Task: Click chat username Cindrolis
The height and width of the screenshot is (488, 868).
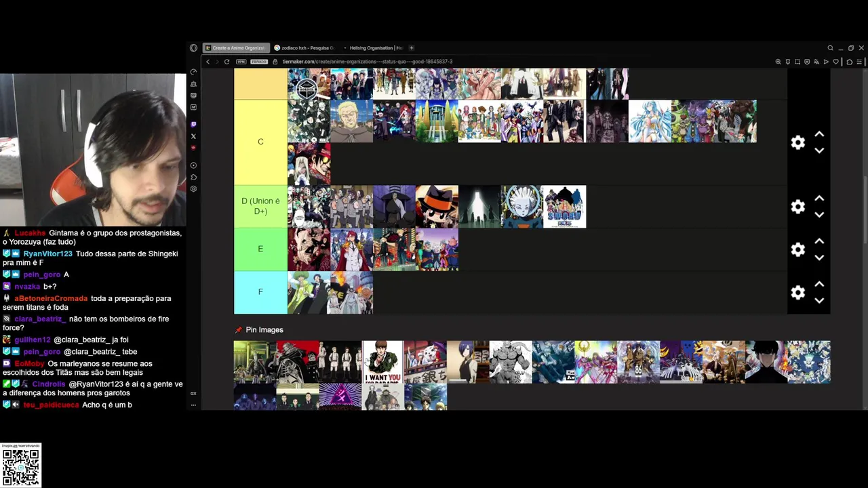Action: 49,384
